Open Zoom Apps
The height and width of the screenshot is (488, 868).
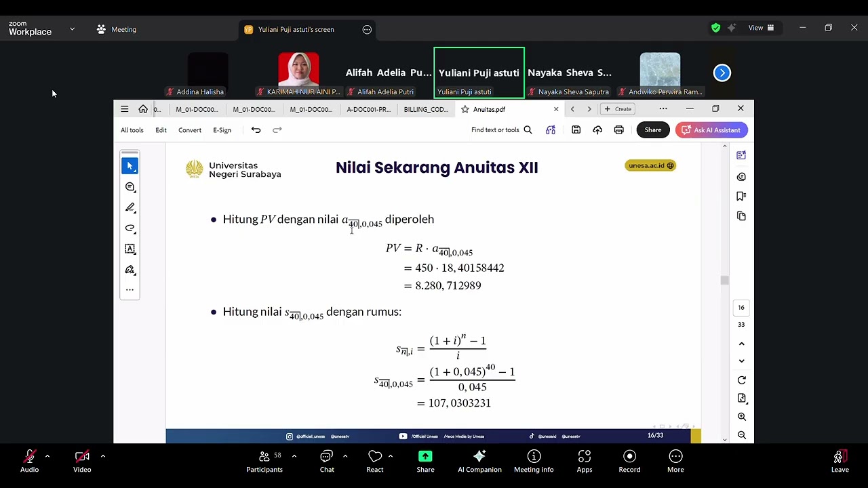(585, 462)
